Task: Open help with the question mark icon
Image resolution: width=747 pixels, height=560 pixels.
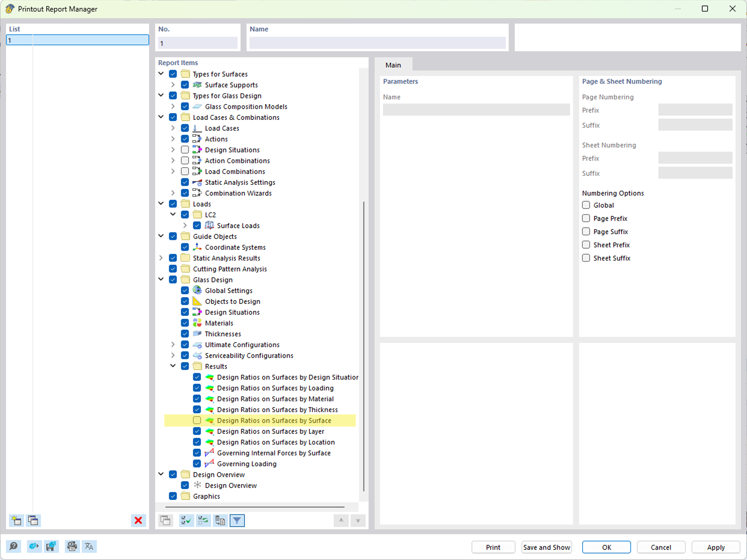Action: coord(14,546)
